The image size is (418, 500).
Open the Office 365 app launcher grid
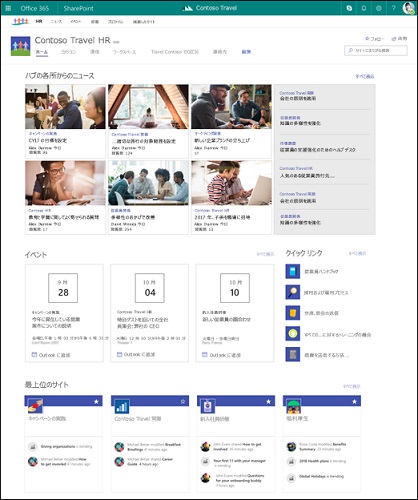pyautogui.click(x=8, y=8)
